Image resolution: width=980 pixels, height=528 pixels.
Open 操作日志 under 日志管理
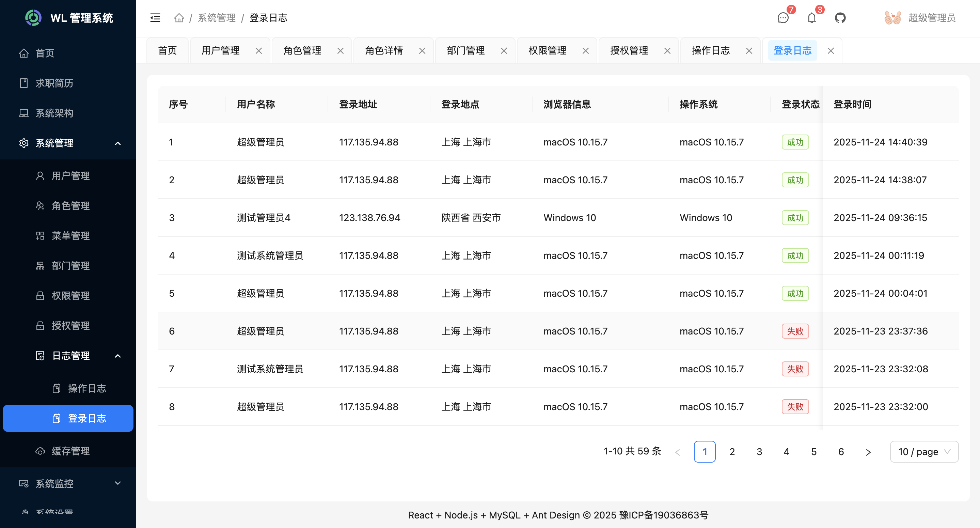pyautogui.click(x=87, y=388)
